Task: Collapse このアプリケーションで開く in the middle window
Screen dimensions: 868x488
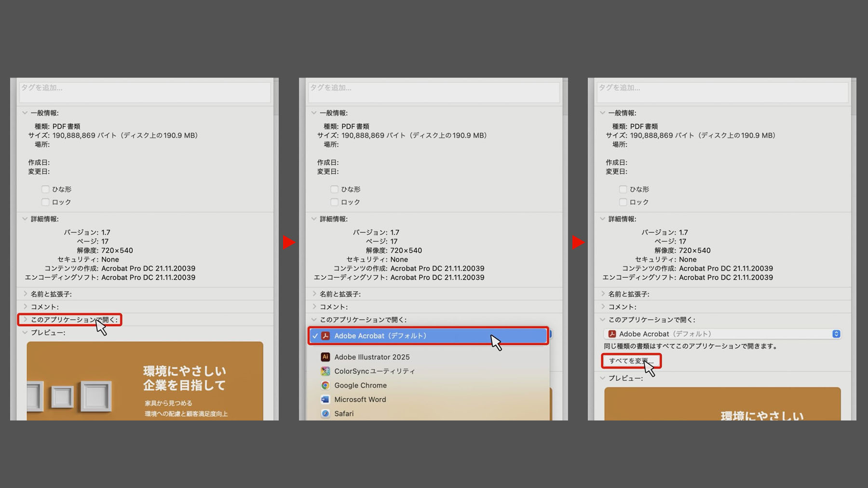Action: pos(313,320)
